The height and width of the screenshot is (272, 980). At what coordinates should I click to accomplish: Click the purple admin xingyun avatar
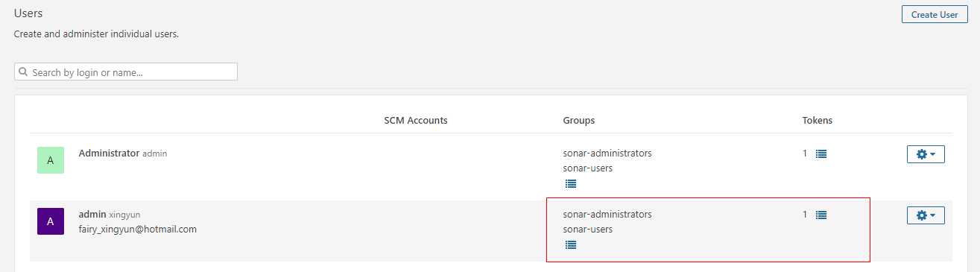(51, 221)
